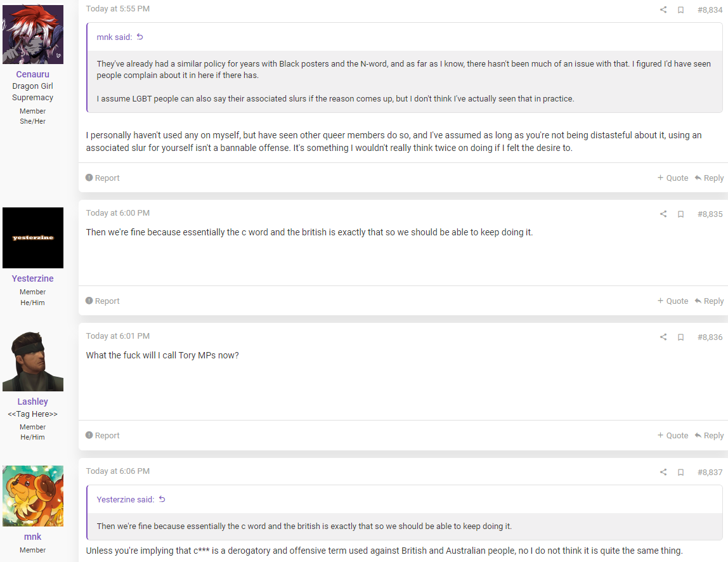Open mnk's profile username link
This screenshot has width=728, height=562.
32,537
